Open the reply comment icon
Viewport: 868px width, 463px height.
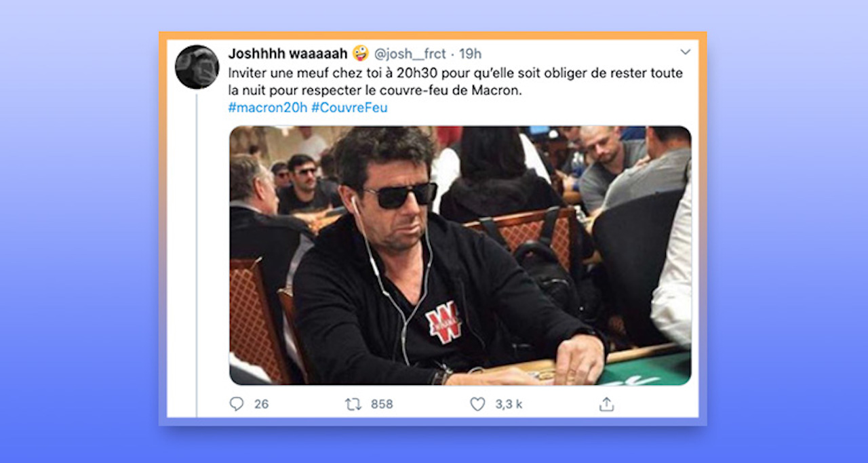pyautogui.click(x=236, y=404)
